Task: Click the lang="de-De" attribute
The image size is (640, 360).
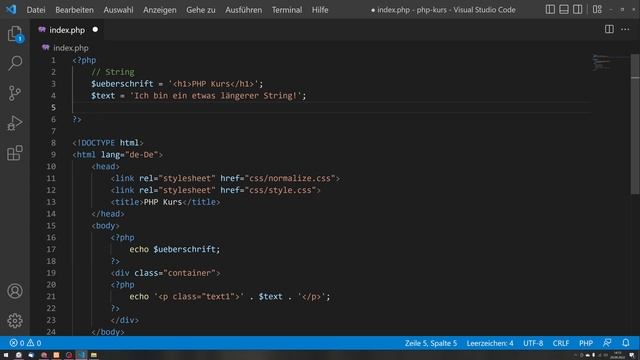Action: (x=129, y=155)
